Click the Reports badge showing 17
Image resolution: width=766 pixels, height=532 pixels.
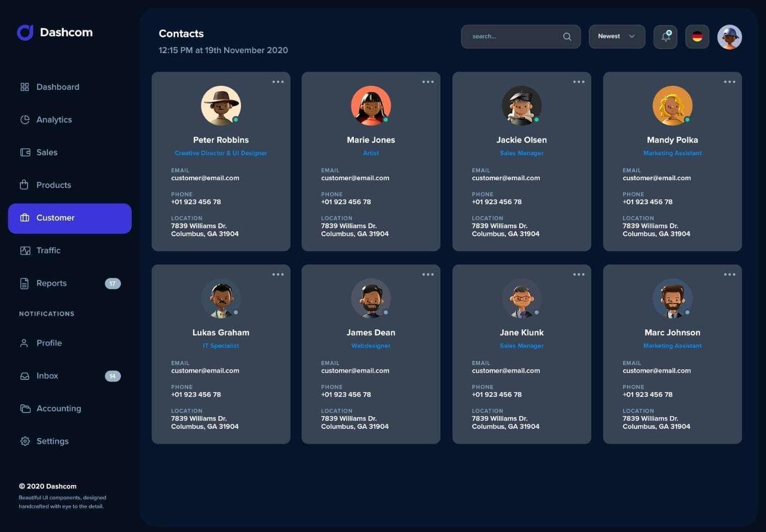(x=112, y=283)
